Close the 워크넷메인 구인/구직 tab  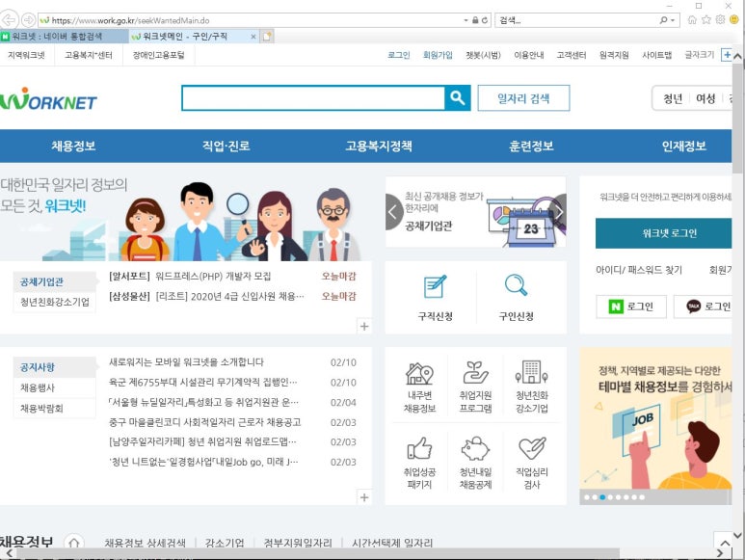pos(253,37)
